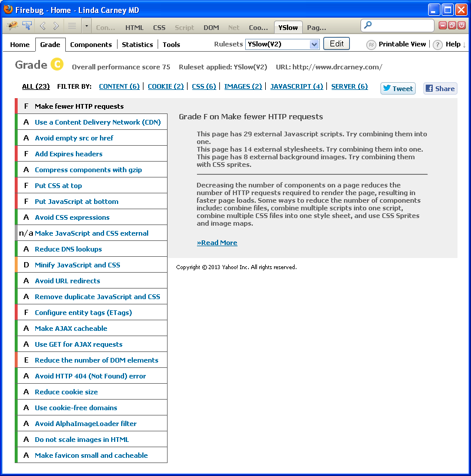Image resolution: width=471 pixels, height=476 pixels.
Task: Deactivate Firebug with red power icon
Action: click(x=462, y=25)
